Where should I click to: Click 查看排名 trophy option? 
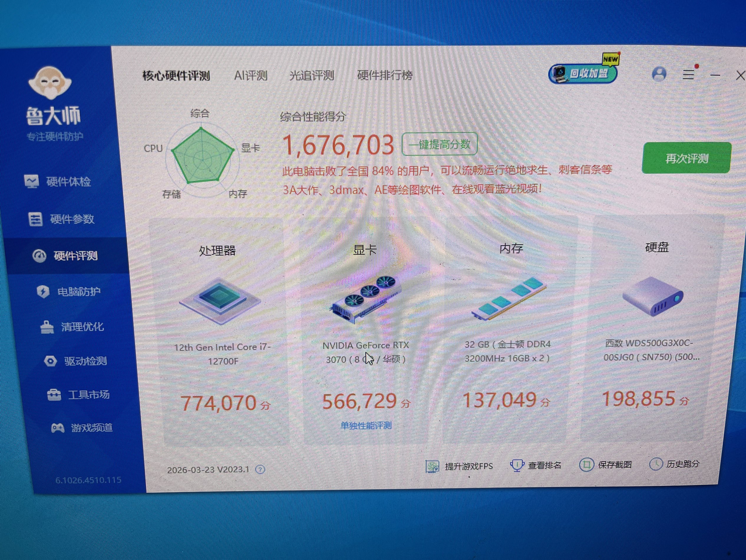coord(544,465)
